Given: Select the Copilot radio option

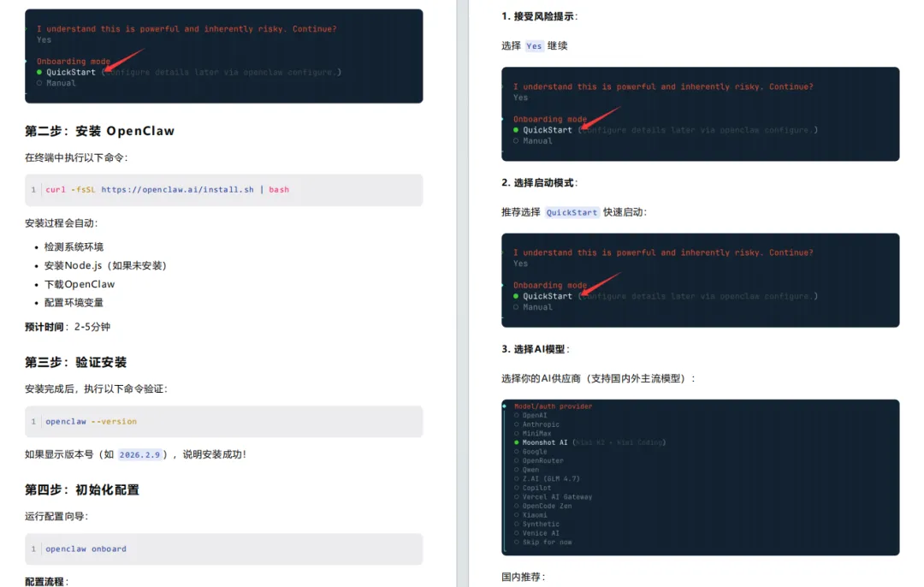Looking at the screenshot, I should pyautogui.click(x=532, y=488).
